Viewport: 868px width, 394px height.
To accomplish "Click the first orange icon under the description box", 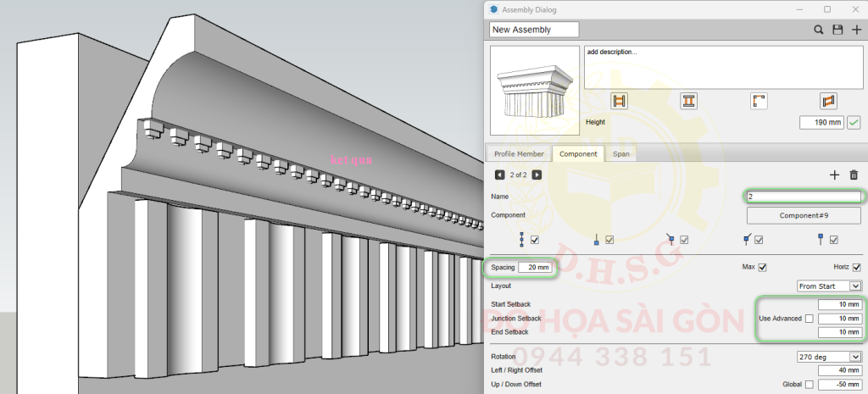I will click(619, 102).
